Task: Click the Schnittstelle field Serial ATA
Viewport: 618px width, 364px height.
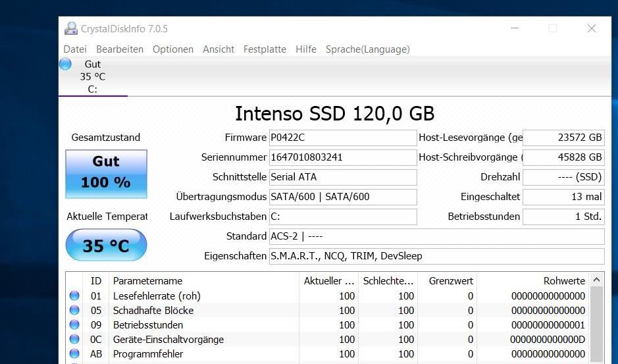Action: (343, 177)
